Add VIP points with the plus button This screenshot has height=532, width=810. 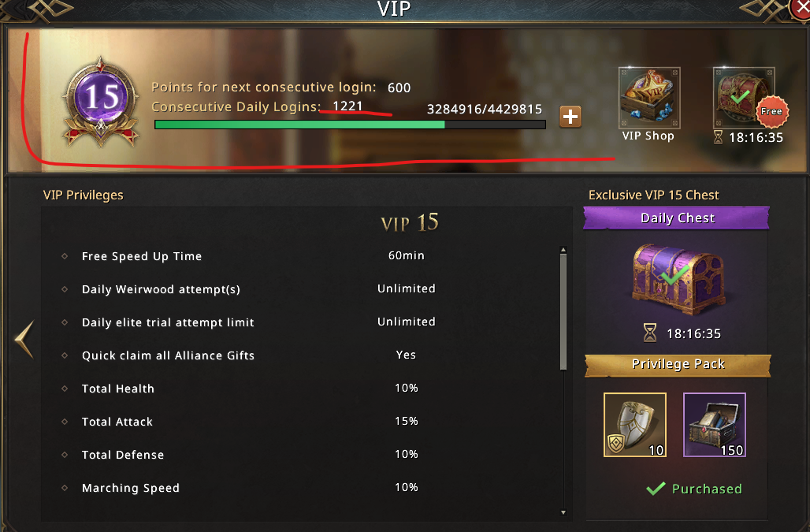tap(570, 117)
